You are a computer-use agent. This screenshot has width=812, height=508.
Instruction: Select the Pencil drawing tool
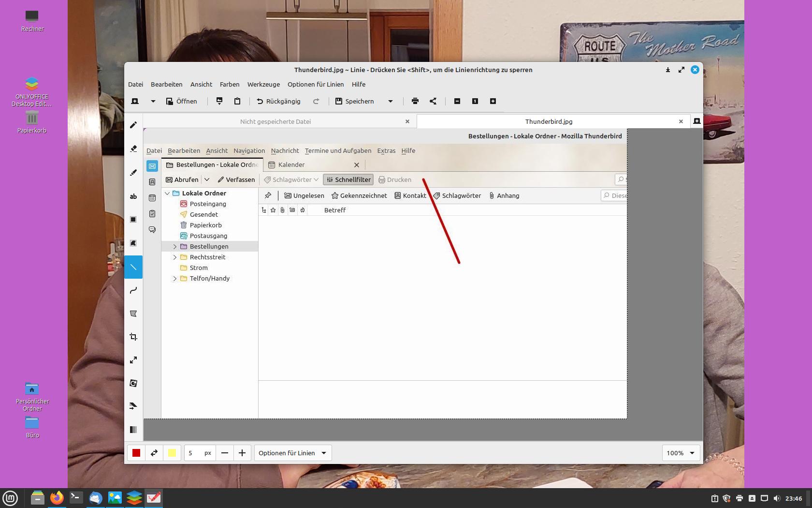[x=133, y=125]
